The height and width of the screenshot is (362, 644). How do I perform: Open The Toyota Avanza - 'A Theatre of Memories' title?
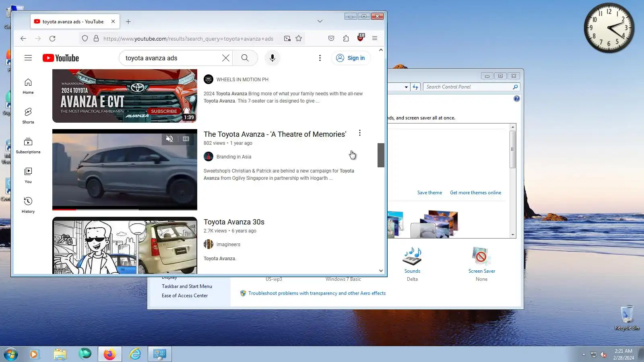(275, 134)
